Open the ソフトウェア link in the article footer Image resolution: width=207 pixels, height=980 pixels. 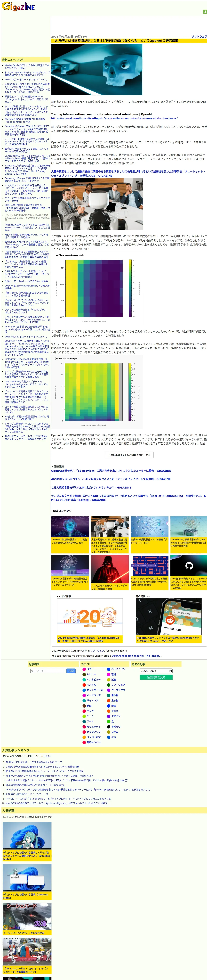[x=97, y=651]
